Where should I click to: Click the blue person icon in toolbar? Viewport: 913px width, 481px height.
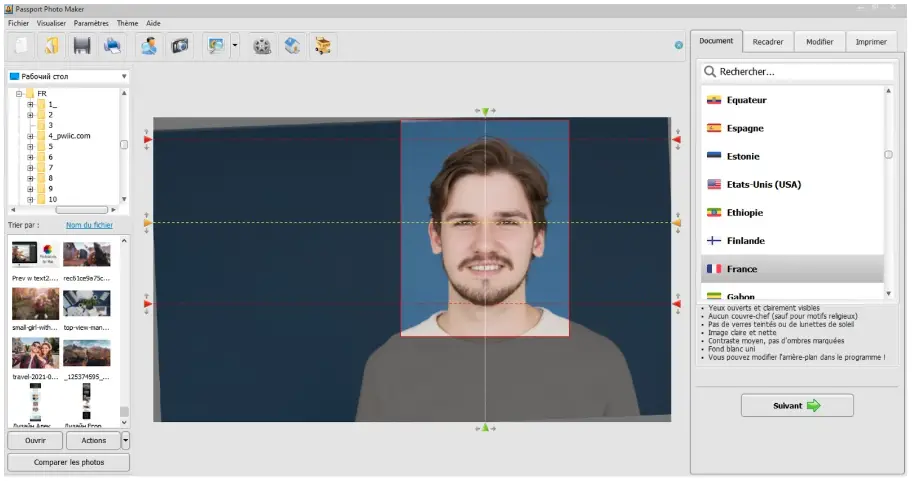(x=149, y=45)
